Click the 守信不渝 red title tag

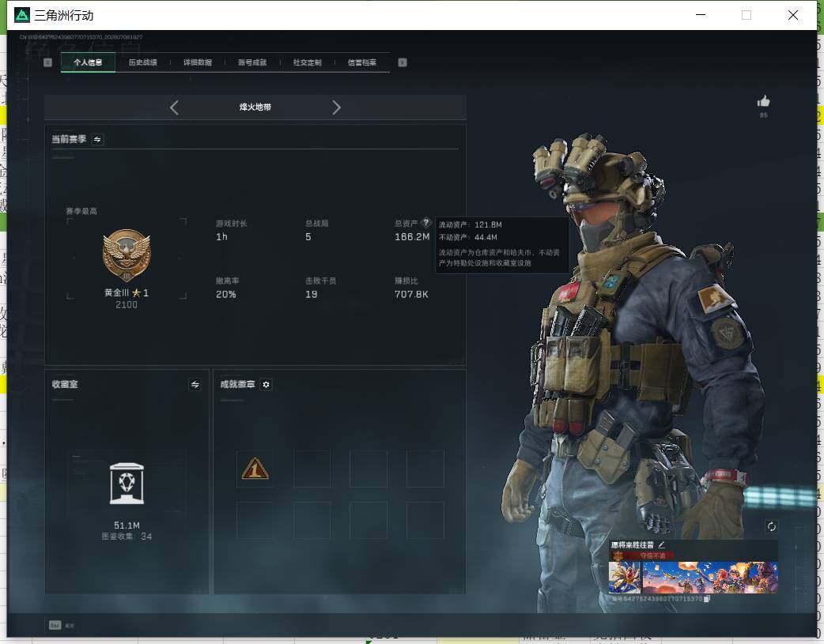tap(652, 555)
